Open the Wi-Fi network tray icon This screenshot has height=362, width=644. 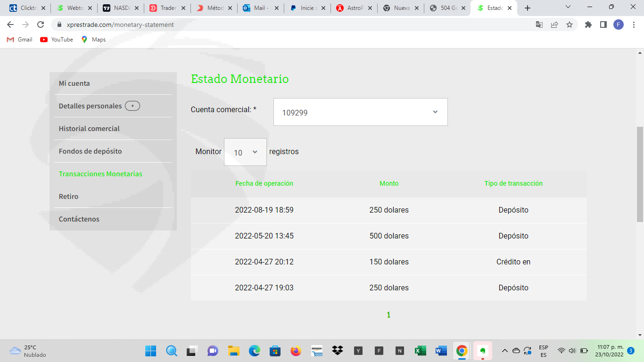(x=561, y=351)
